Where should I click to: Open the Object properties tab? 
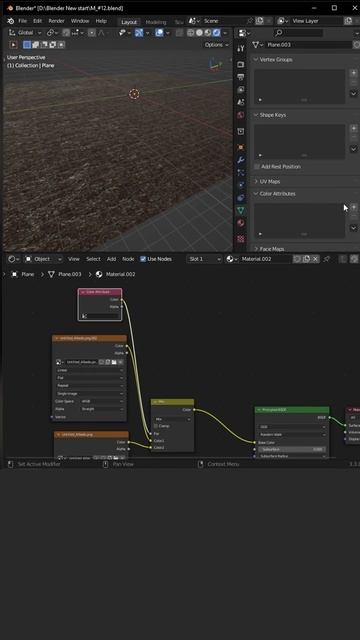241,147
